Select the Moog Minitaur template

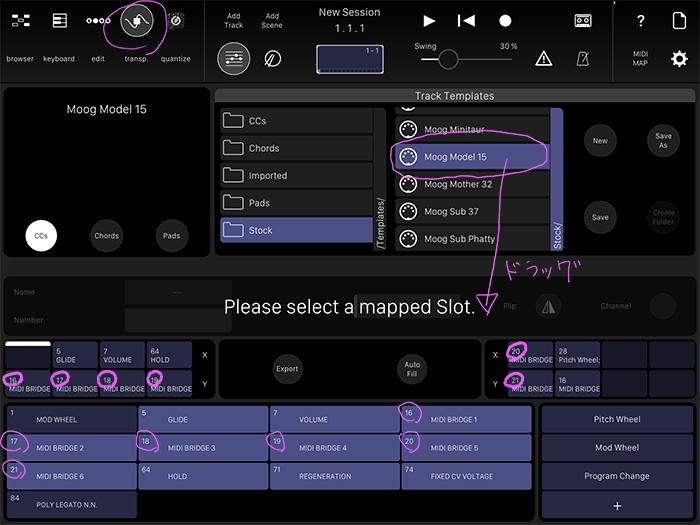[x=472, y=129]
